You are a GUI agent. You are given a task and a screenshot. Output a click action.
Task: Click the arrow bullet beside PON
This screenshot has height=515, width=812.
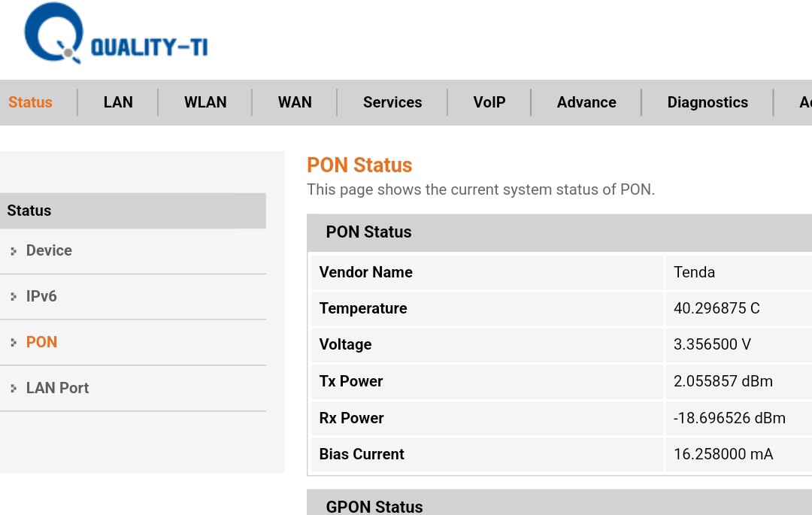point(14,343)
